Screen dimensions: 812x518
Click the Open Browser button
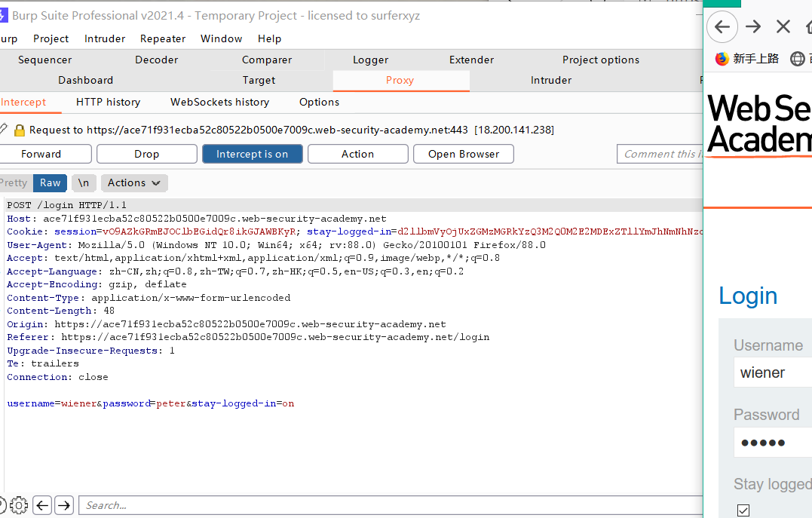[x=464, y=154]
